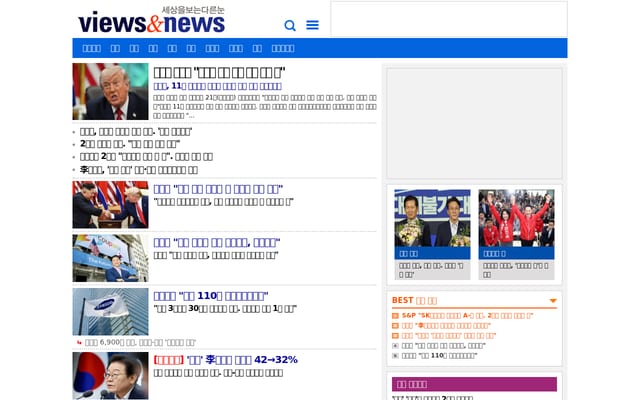Open the Samsung flag building photo
Image resolution: width=640 pixels, height=400 pixels.
(x=111, y=312)
